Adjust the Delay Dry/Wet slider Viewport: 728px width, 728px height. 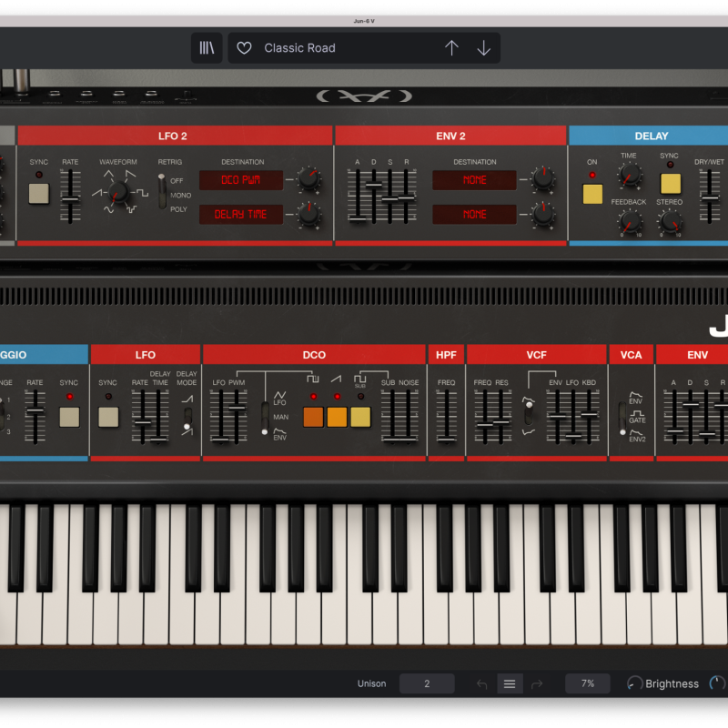[x=710, y=198]
